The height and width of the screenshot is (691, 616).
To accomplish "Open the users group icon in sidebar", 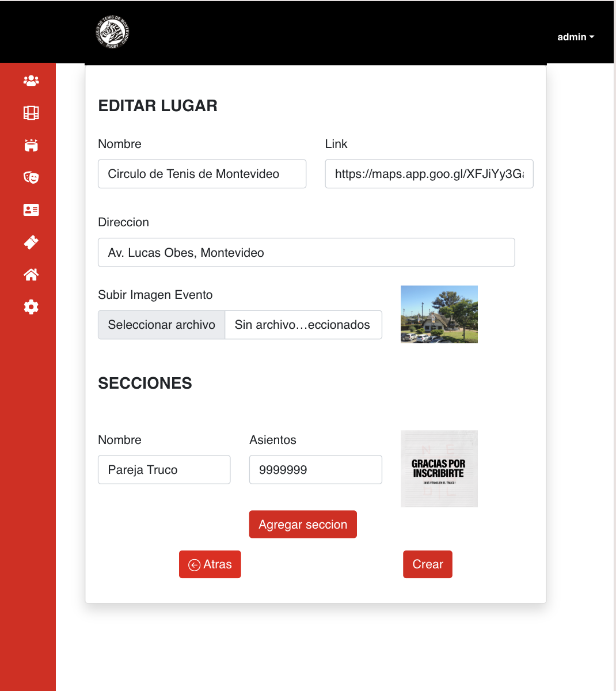I will (x=31, y=81).
